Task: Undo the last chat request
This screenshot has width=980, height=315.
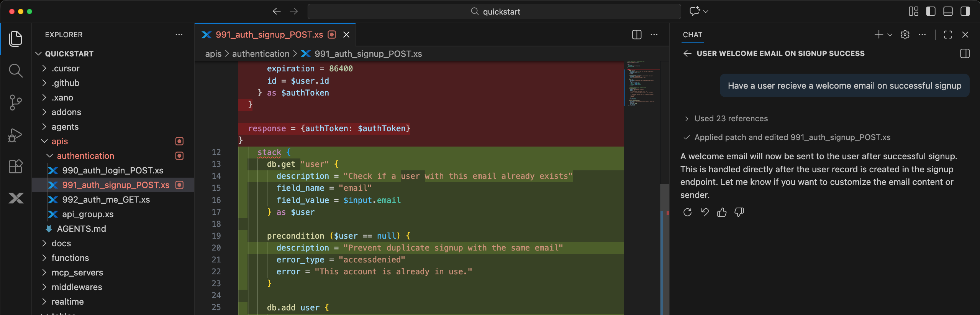Action: coord(705,212)
